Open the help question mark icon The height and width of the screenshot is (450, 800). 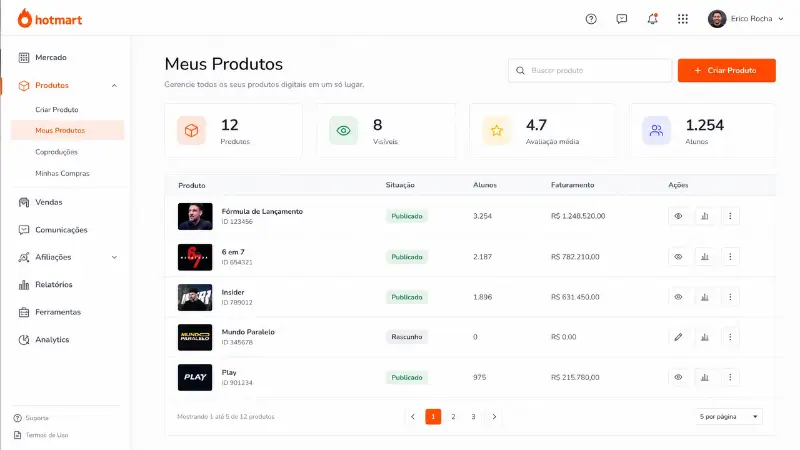click(x=591, y=19)
